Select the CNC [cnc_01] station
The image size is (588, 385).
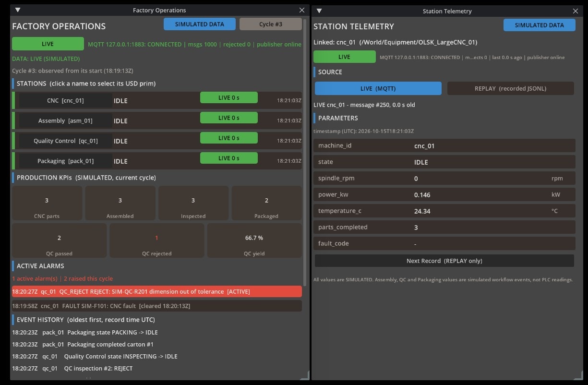click(65, 101)
